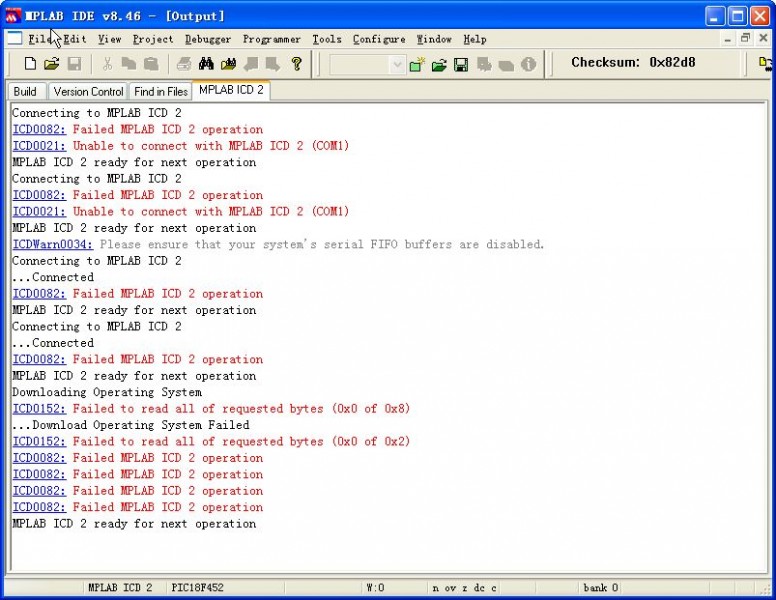The width and height of the screenshot is (776, 600).
Task: Click the first ICD0152 error link
Action: tap(39, 409)
